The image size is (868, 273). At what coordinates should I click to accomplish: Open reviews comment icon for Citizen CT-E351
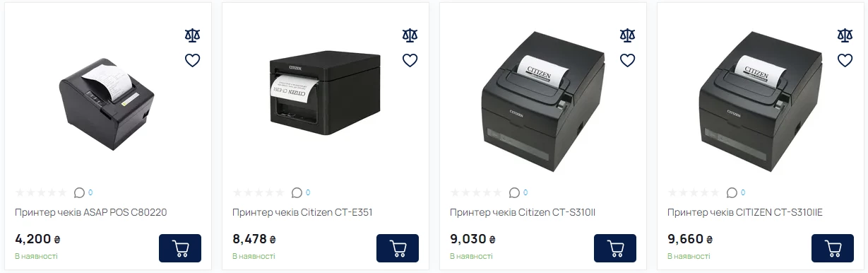(x=297, y=192)
